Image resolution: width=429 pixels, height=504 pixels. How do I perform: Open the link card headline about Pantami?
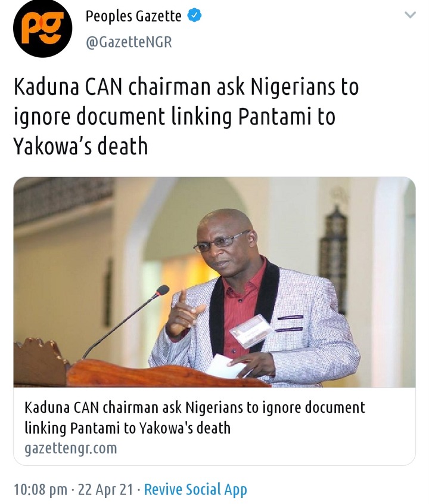coord(195,418)
